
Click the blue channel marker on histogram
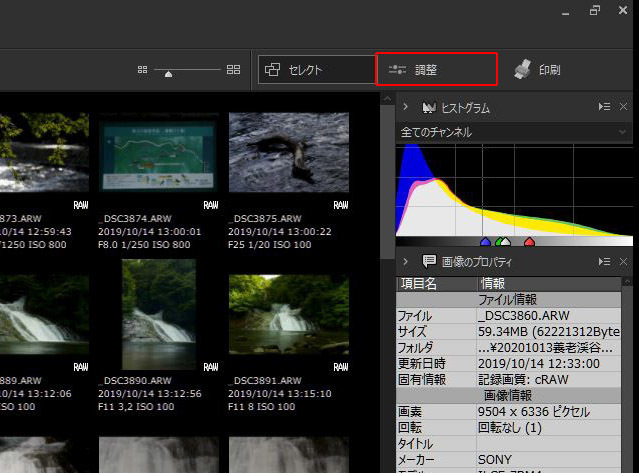(485, 242)
